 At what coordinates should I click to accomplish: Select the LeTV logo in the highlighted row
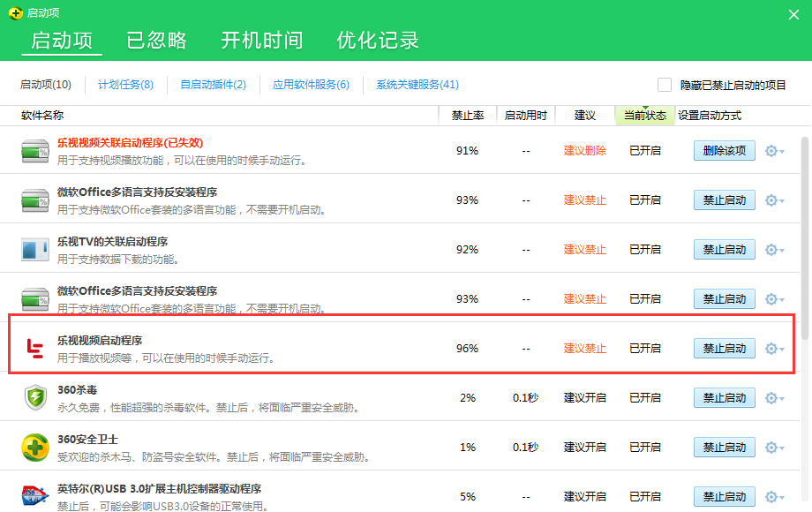(x=34, y=348)
